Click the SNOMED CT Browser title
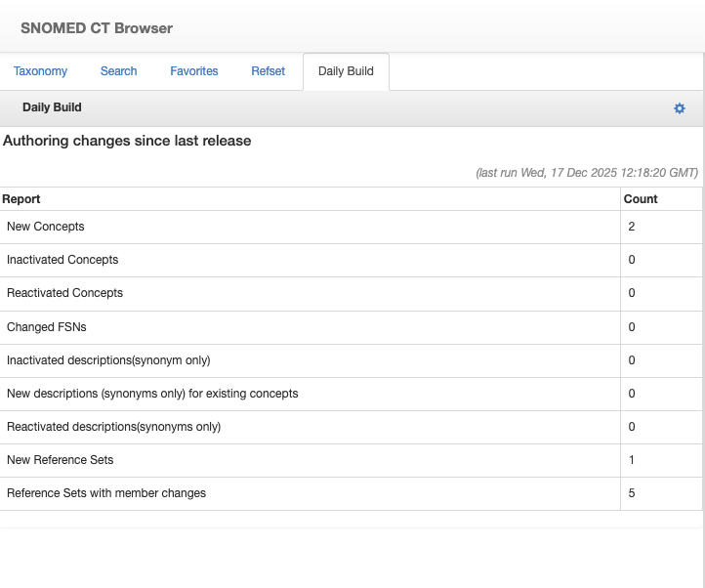The image size is (705, 588). coord(97,28)
